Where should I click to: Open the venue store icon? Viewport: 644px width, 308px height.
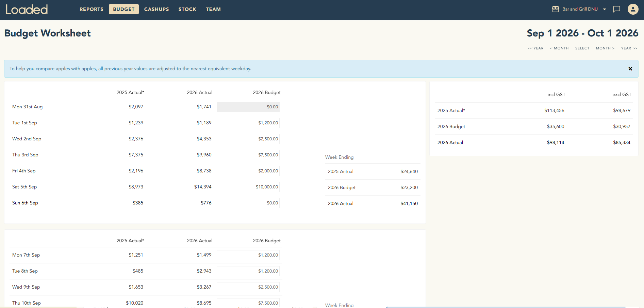(x=555, y=9)
